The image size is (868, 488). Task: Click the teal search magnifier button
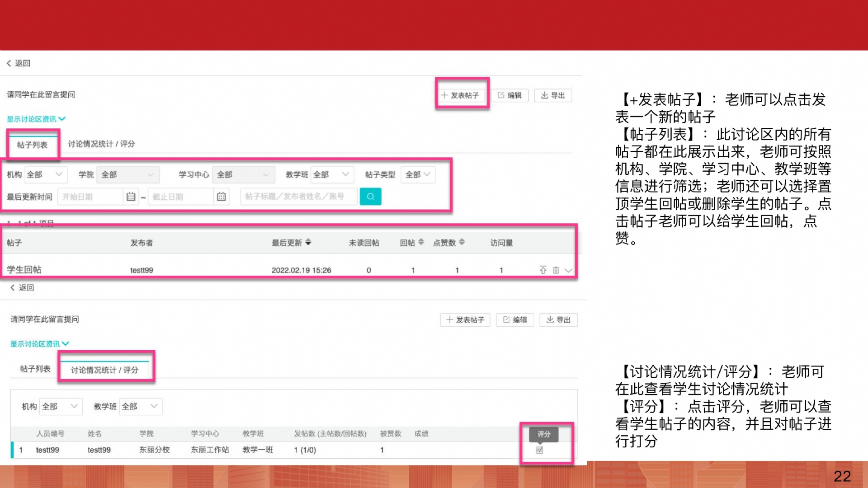pos(370,197)
